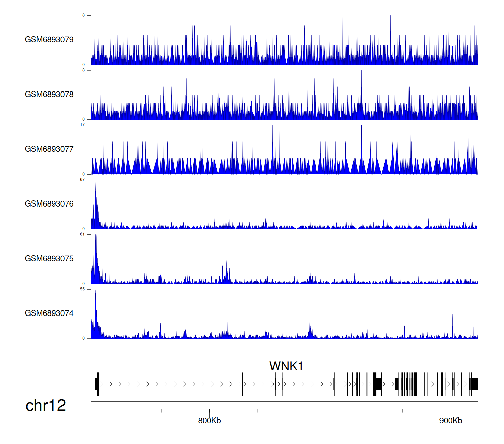Screen dimensions: 504x444
Task: Click the WNK1 gene name
Action: 286,366
